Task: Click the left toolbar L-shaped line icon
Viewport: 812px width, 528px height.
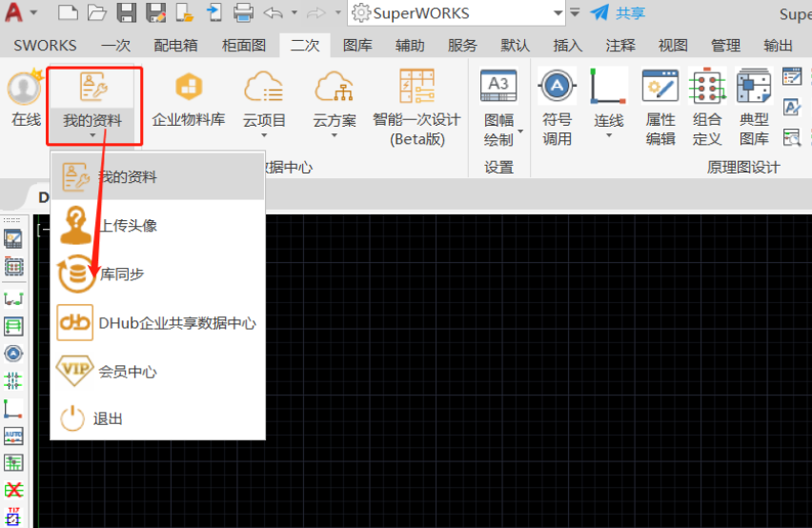Action: tap(13, 409)
